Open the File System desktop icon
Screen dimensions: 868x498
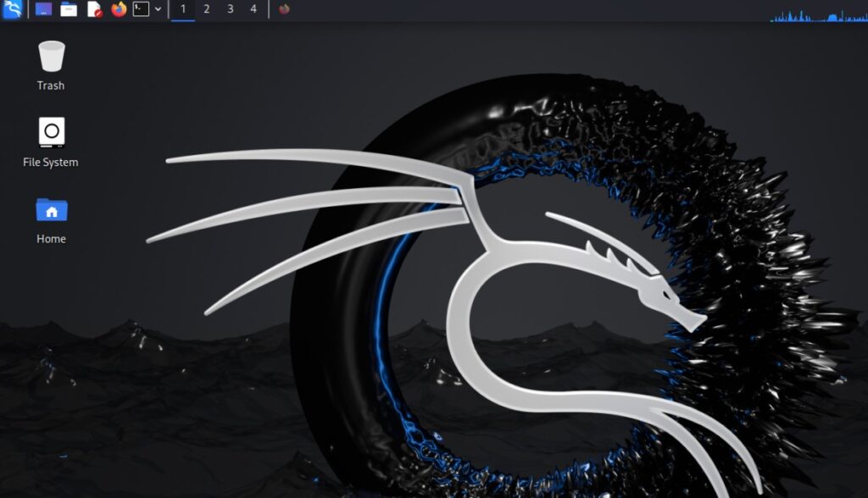(50, 131)
